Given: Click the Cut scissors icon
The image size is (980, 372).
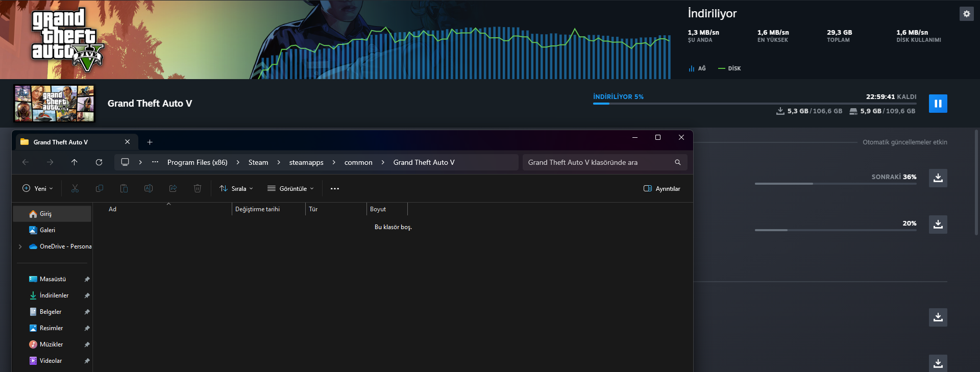Looking at the screenshot, I should click(75, 188).
